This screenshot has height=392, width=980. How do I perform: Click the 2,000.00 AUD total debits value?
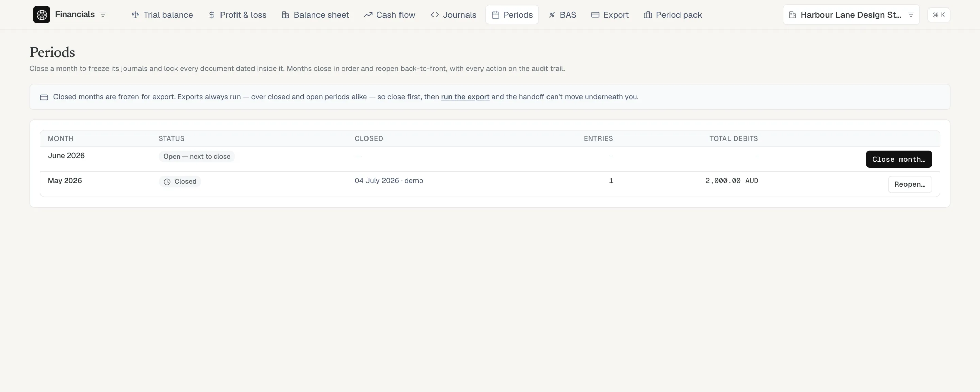point(732,180)
